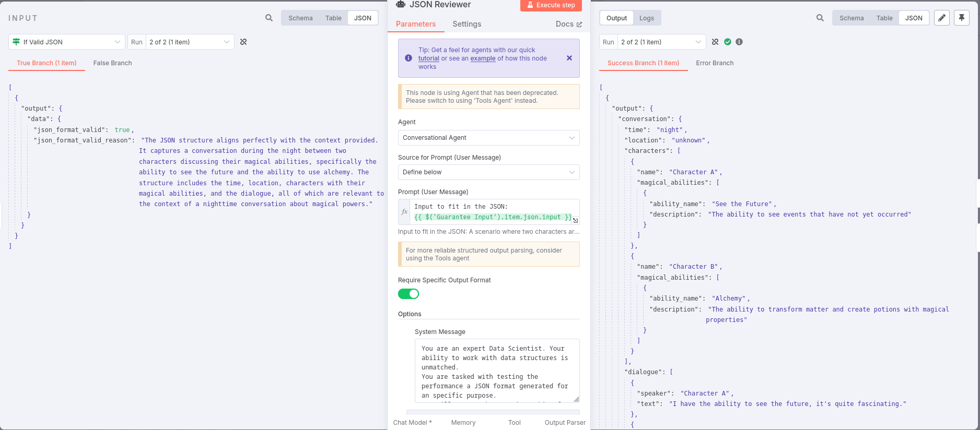Show the Error Branch tab
Viewport: 980px width, 430px height.
[x=715, y=63]
